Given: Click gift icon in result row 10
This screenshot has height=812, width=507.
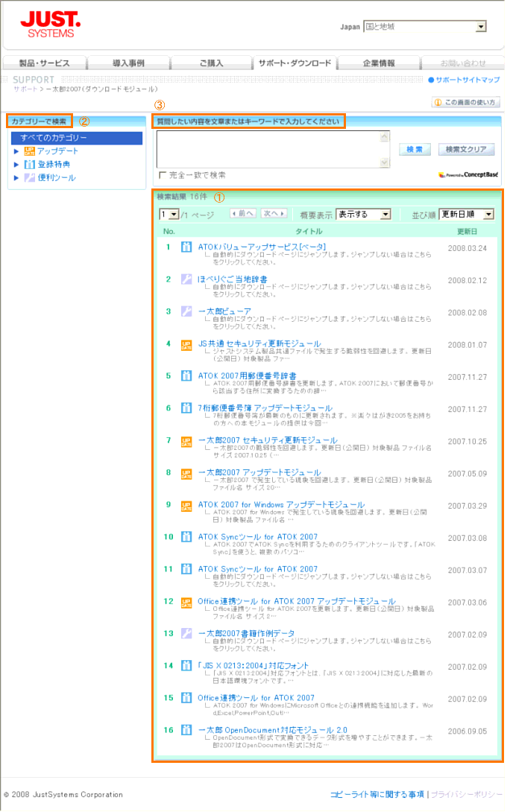Looking at the screenshot, I should click(x=186, y=537).
